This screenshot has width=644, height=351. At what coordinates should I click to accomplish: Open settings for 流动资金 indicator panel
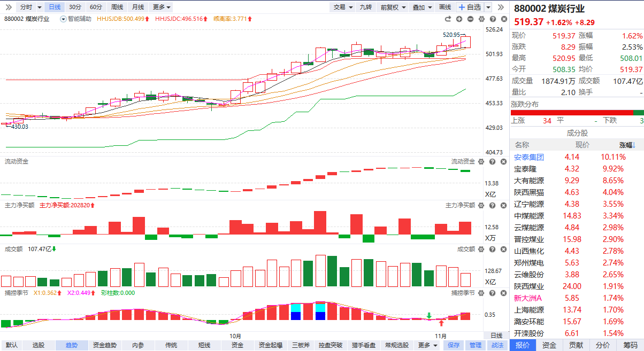click(481, 161)
